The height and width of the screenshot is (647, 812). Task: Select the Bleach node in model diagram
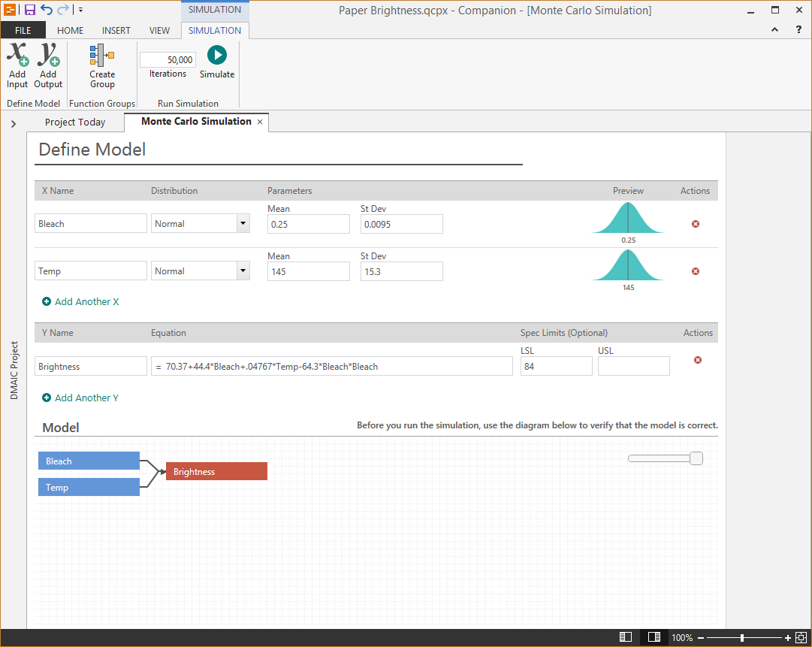(x=89, y=461)
